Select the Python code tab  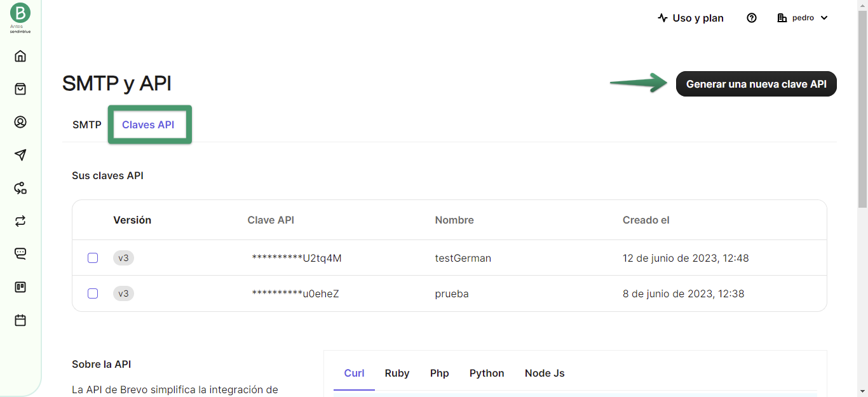pyautogui.click(x=487, y=373)
